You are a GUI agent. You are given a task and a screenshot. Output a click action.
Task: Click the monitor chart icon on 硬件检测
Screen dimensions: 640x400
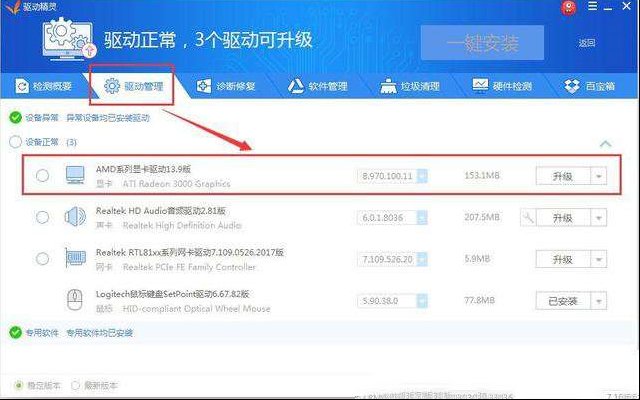[x=480, y=85]
